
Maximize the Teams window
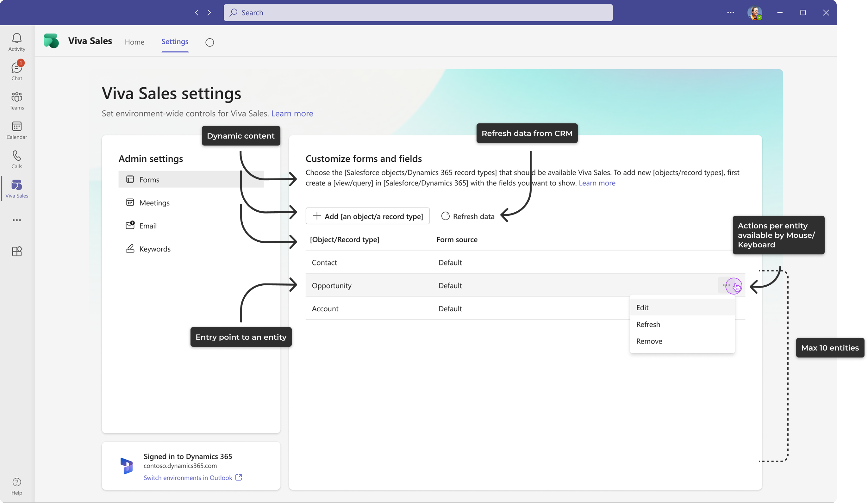click(802, 13)
